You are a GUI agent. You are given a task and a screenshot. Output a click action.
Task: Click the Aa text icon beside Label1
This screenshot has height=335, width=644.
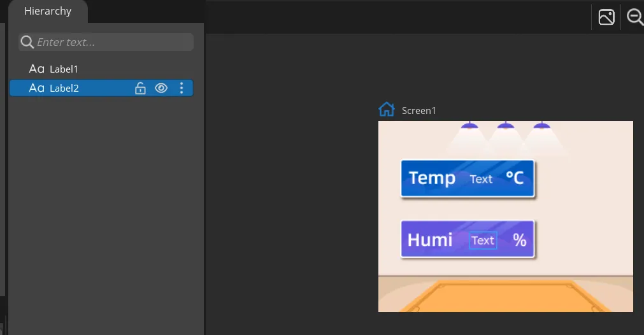click(x=36, y=69)
